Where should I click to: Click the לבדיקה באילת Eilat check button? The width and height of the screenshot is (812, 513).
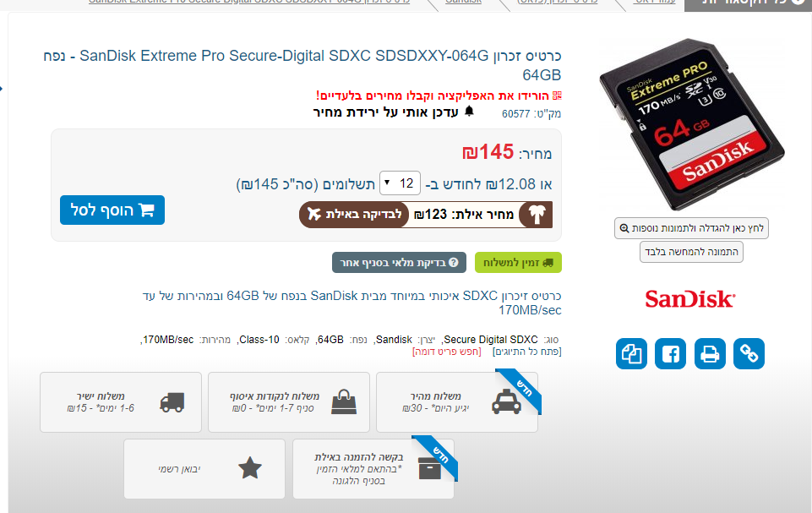pyautogui.click(x=354, y=215)
